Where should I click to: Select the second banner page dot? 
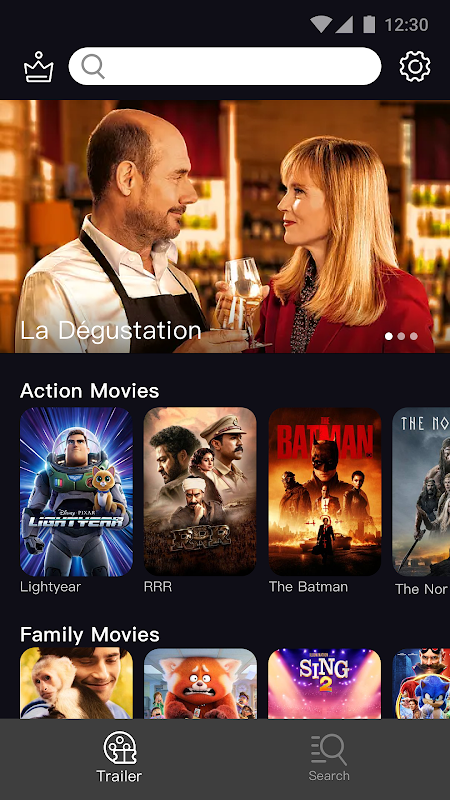[401, 336]
